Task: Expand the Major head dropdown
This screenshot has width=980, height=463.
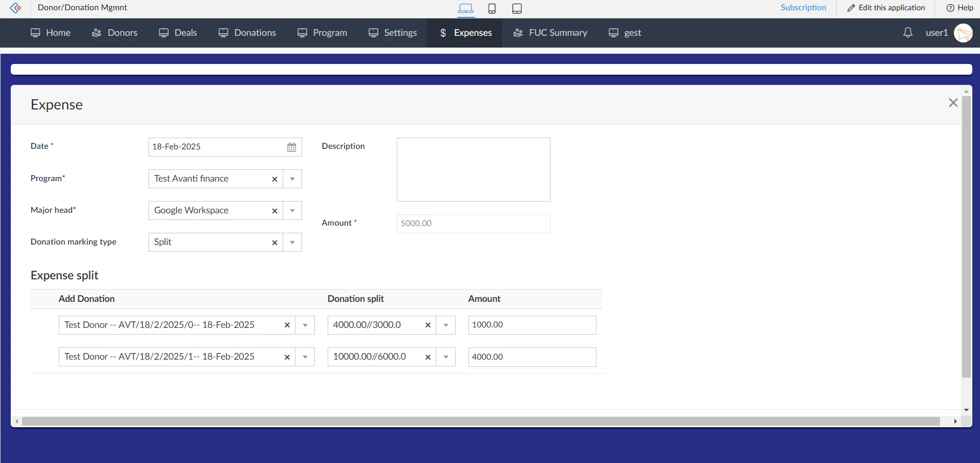Action: tap(292, 211)
